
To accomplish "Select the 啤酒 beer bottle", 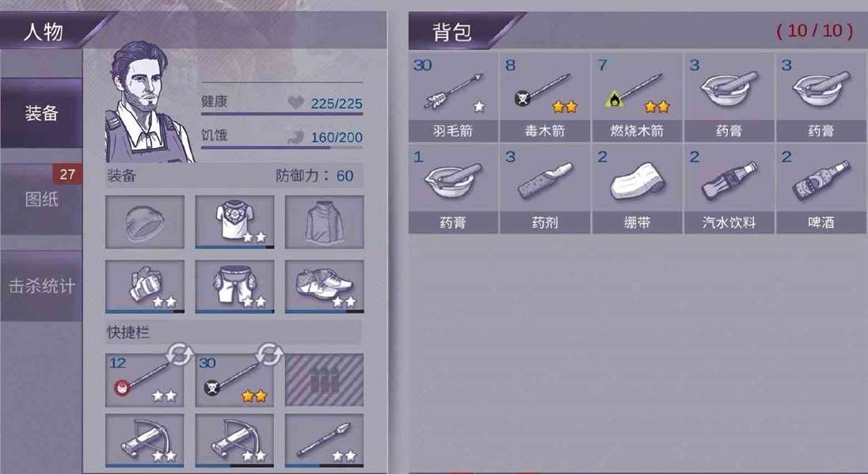I will point(821,190).
